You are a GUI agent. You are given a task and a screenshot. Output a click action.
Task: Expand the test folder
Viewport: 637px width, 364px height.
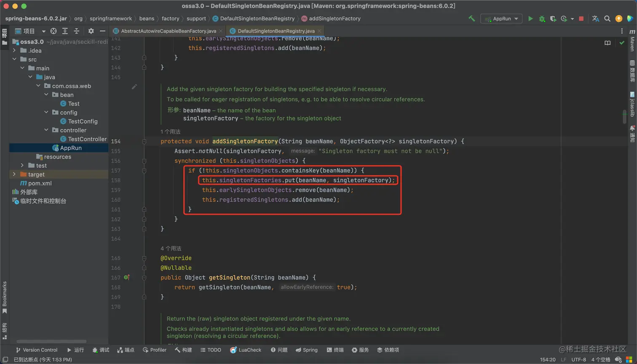pyautogui.click(x=23, y=166)
